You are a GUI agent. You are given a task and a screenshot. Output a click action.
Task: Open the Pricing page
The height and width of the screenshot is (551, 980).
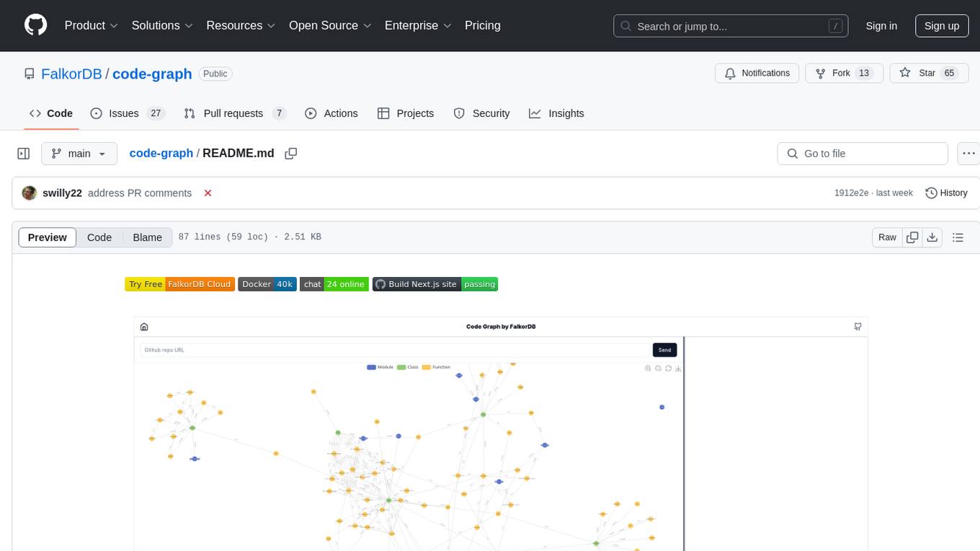(x=483, y=25)
